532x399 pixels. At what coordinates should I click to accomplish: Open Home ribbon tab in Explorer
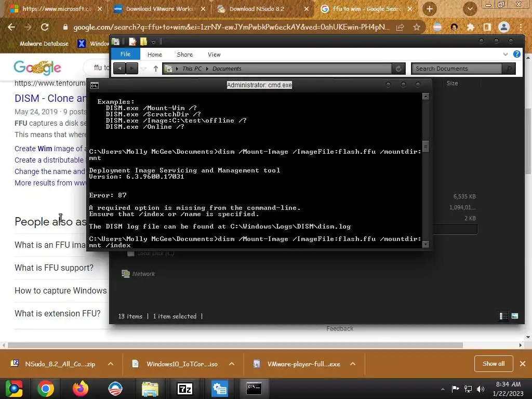pos(155,54)
